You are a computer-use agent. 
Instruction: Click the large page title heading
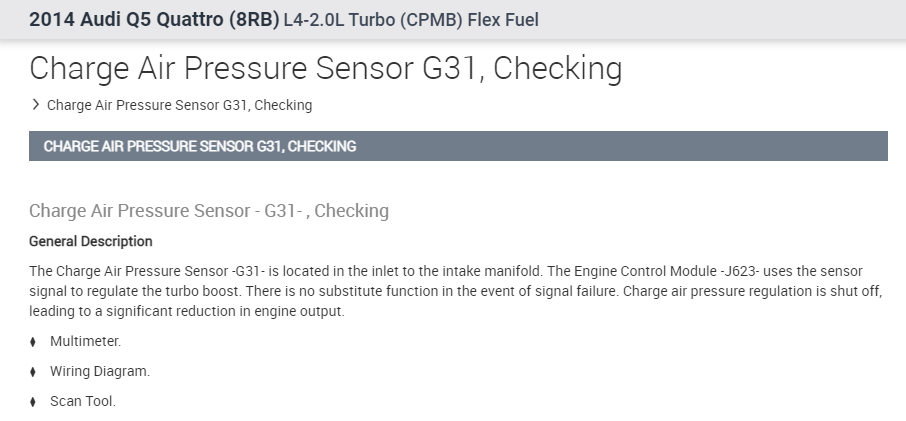click(325, 68)
